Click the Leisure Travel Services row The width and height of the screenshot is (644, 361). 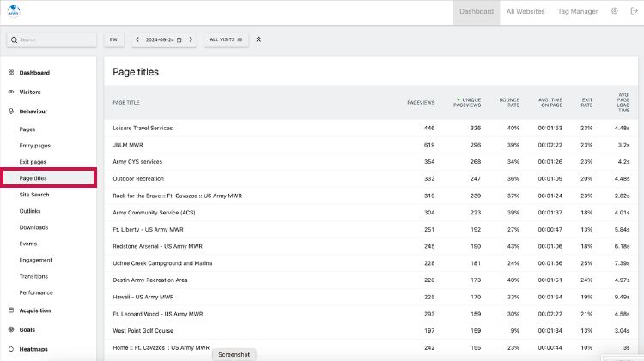(371, 128)
